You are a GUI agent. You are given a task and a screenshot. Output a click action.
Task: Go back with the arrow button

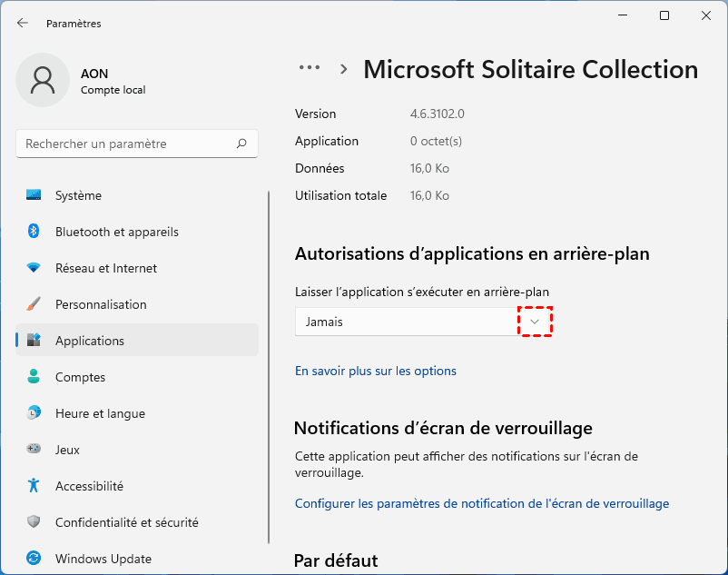click(x=23, y=23)
